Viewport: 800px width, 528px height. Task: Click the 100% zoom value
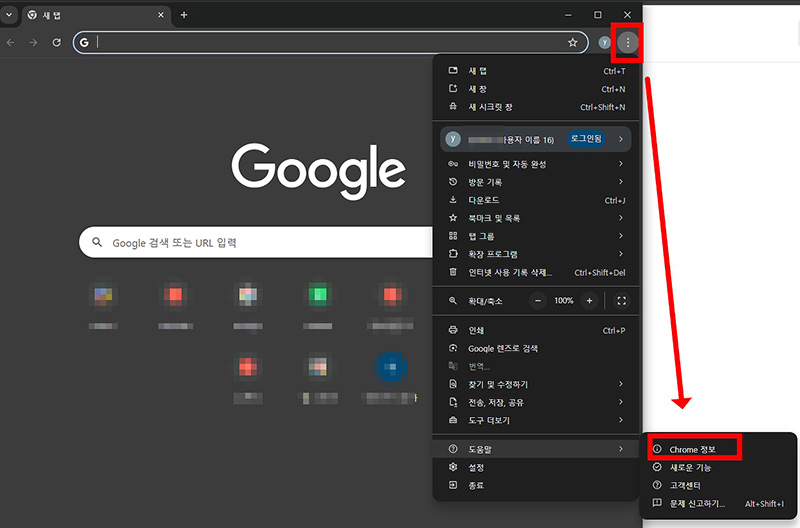click(x=563, y=301)
